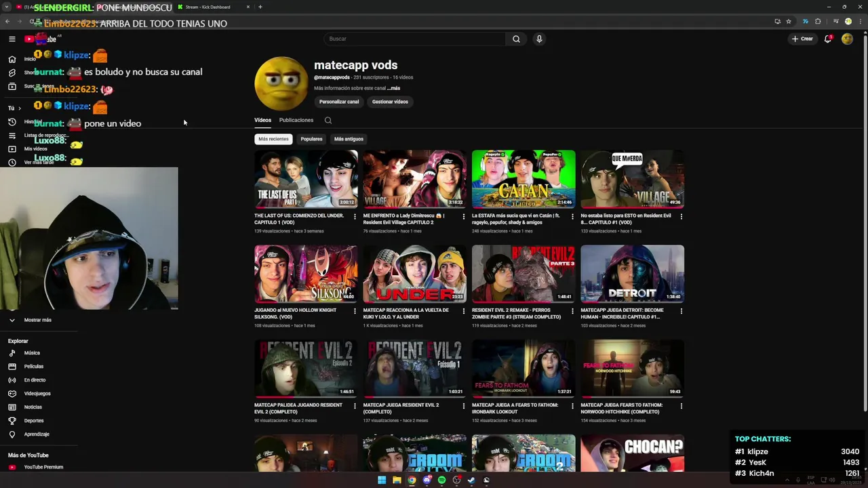
Task: Open options menu for No estaba listo video
Action: tap(681, 217)
